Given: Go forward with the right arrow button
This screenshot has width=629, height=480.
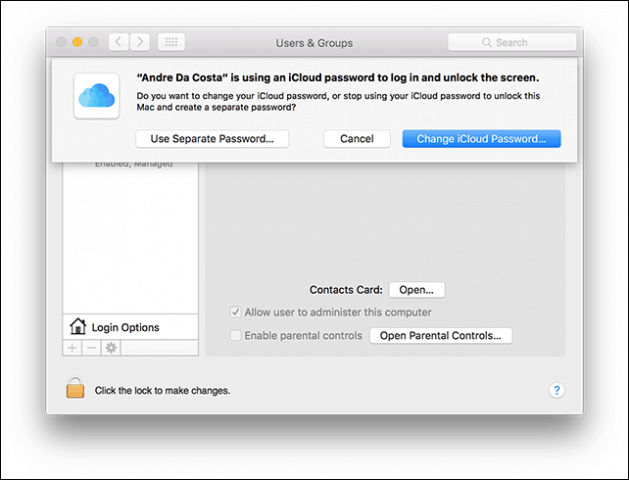Looking at the screenshot, I should (x=140, y=42).
